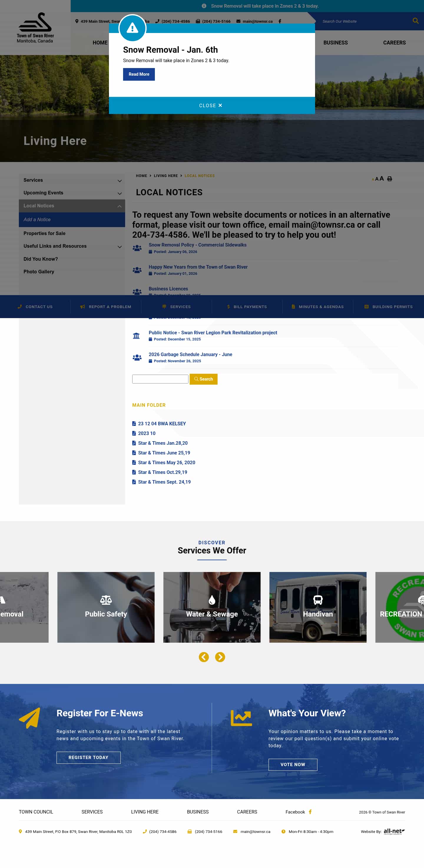Click the REGISTER TODAY button
Screen dimensions: 424x868
click(89, 758)
